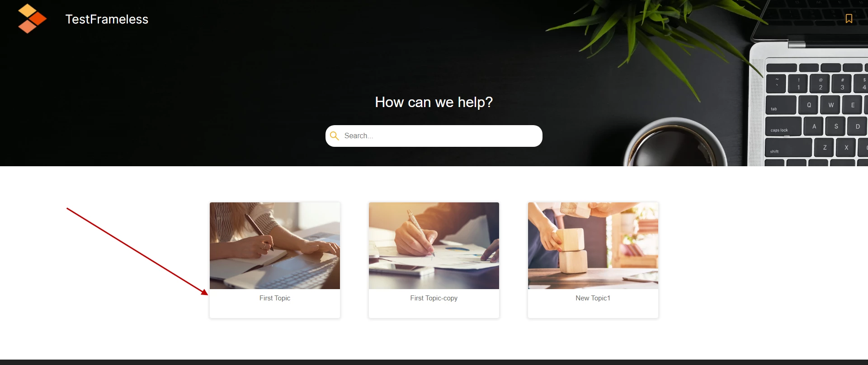Open the First Topic title link

275,298
